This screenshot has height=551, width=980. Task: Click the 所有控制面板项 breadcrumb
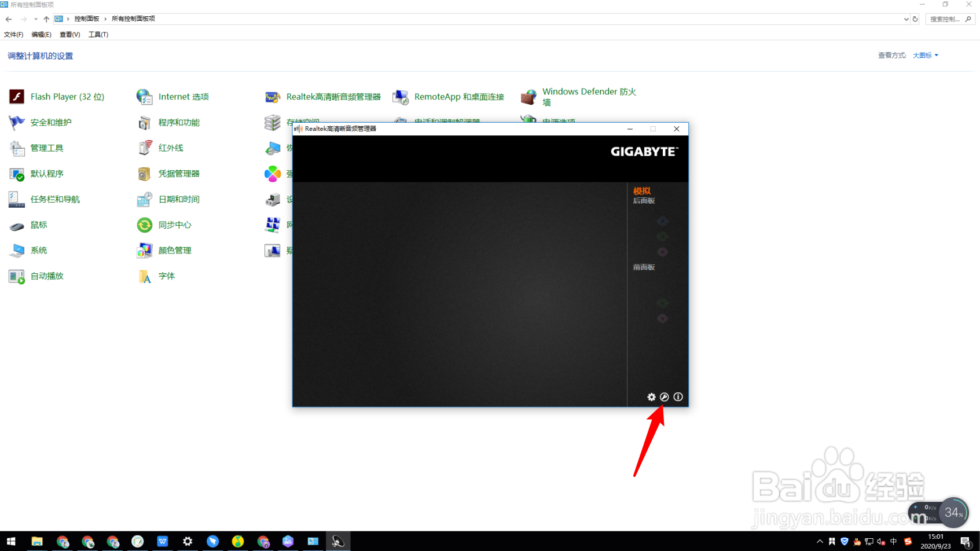pyautogui.click(x=133, y=19)
